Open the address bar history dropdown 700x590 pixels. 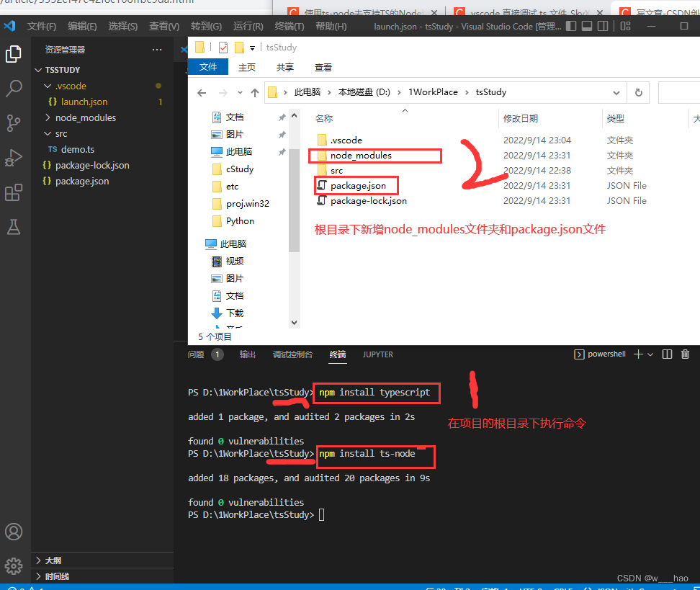point(616,92)
